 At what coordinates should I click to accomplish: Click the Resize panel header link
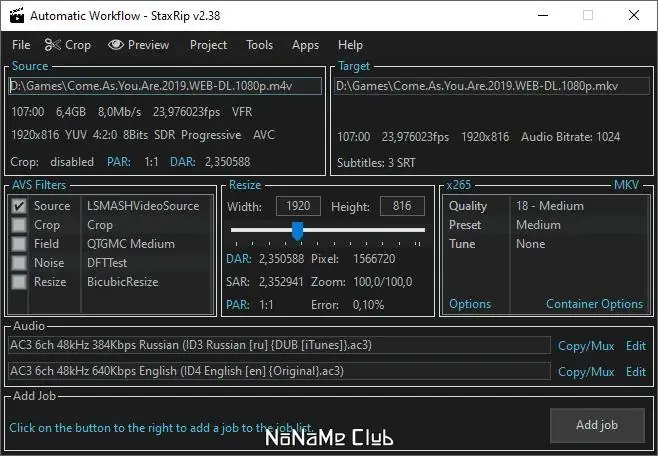245,185
